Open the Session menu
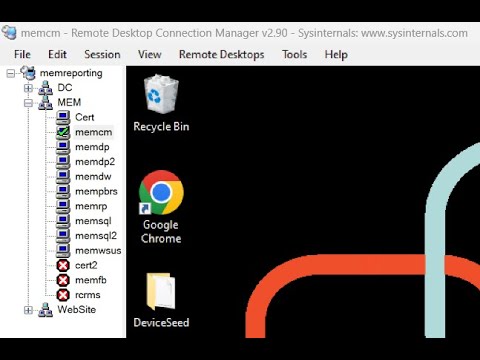This screenshot has height=360, width=480. 102,54
